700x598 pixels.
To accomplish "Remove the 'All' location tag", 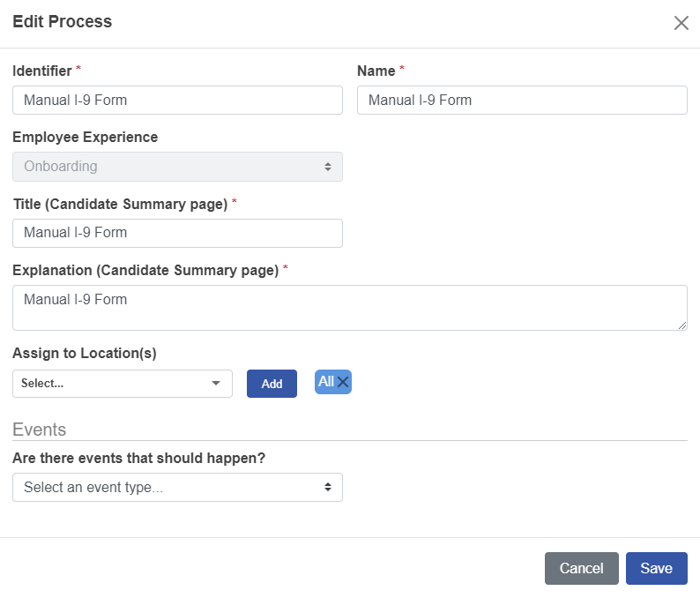I will [x=343, y=382].
